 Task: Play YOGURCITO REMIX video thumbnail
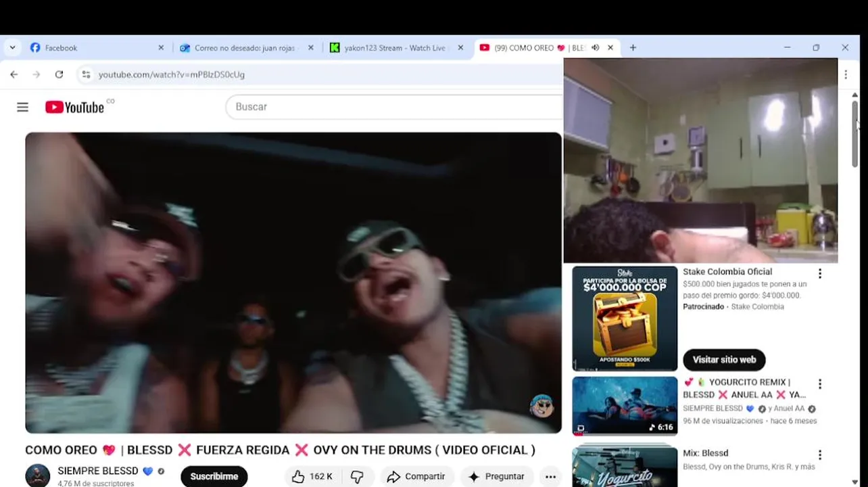point(625,406)
